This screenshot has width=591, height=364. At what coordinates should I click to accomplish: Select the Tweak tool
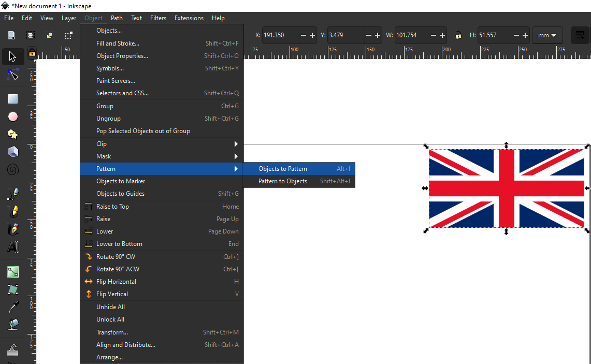click(x=13, y=350)
